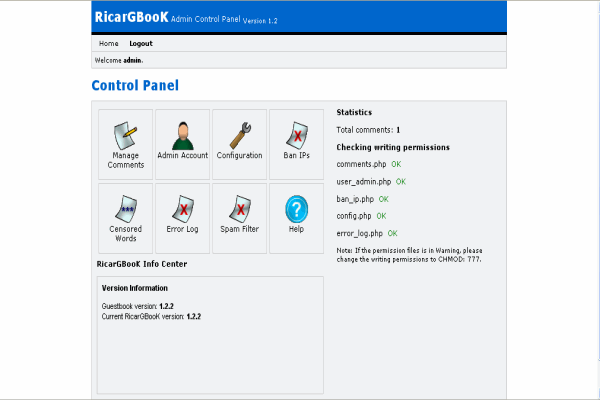Open the Spam Filter icon
The width and height of the screenshot is (600, 400).
239,208
